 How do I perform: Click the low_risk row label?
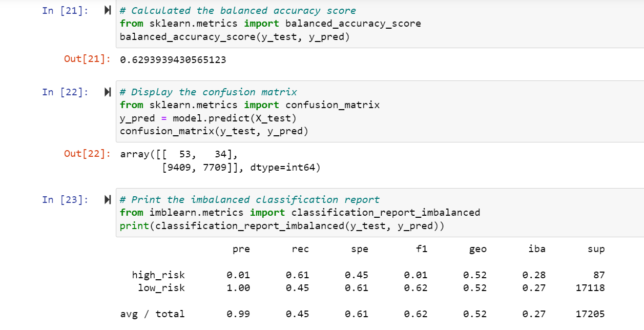click(161, 288)
